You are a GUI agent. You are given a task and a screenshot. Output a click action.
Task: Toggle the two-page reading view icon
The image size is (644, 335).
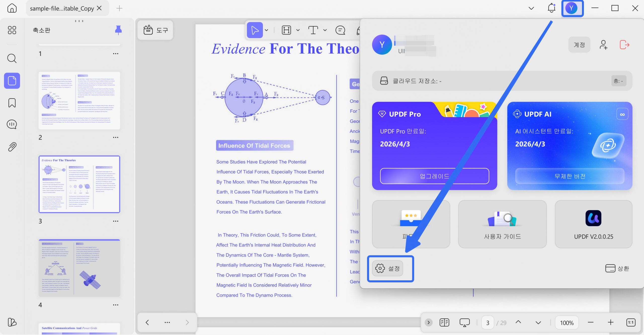444,322
